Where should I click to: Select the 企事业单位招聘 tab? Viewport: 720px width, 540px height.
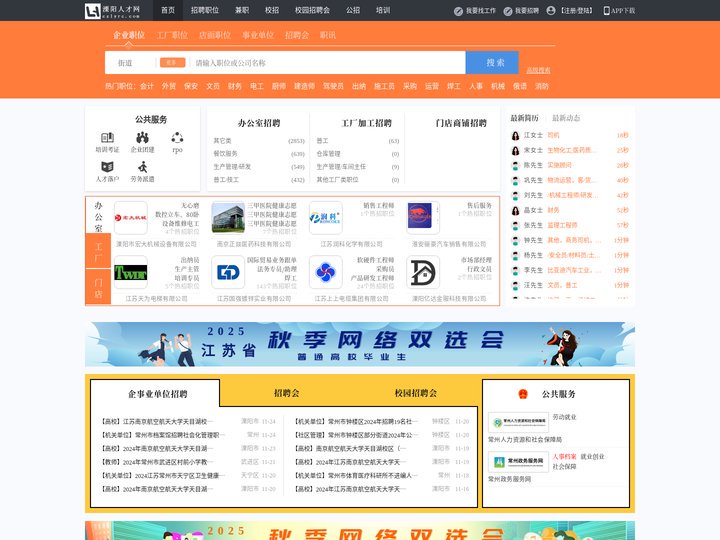point(158,394)
